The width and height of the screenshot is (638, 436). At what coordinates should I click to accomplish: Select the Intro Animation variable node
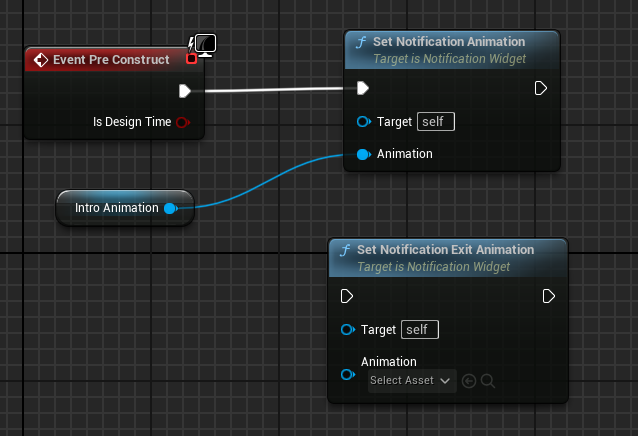tap(125, 208)
